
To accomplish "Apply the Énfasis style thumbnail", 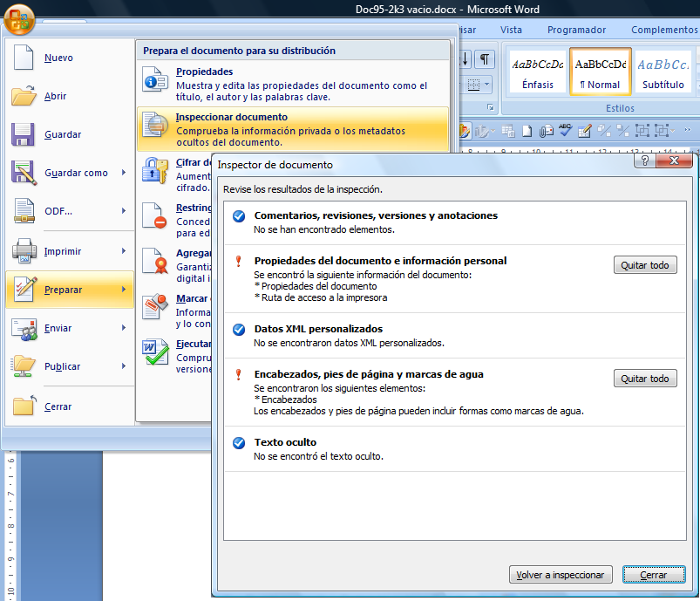I will [x=538, y=72].
